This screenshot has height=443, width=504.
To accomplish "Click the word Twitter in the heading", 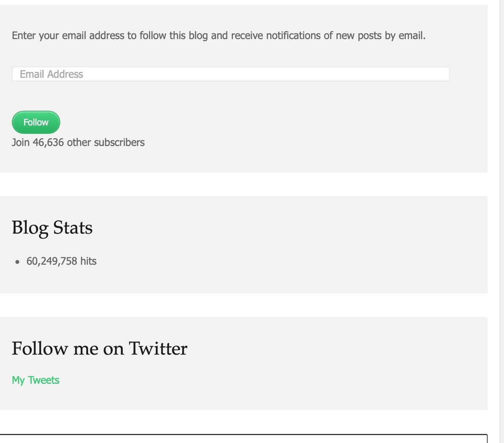I will [158, 348].
